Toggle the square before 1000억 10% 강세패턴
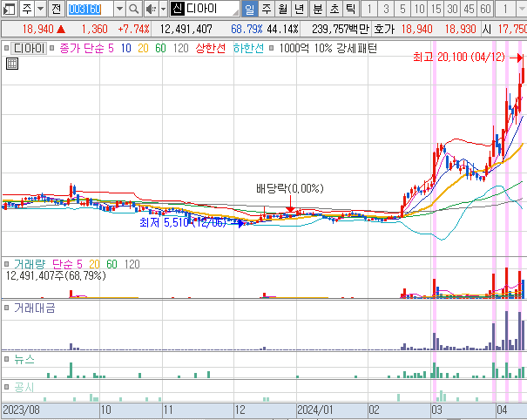527x420 pixels. tap(272, 48)
